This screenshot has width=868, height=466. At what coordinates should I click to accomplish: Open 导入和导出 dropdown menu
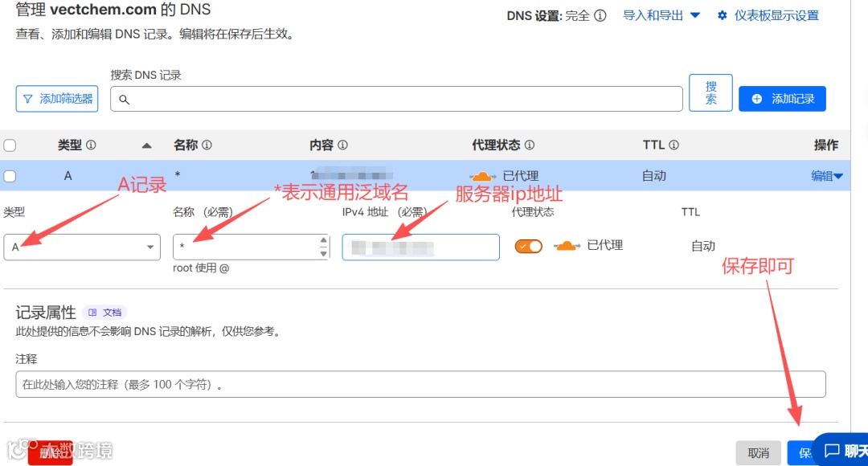661,15
